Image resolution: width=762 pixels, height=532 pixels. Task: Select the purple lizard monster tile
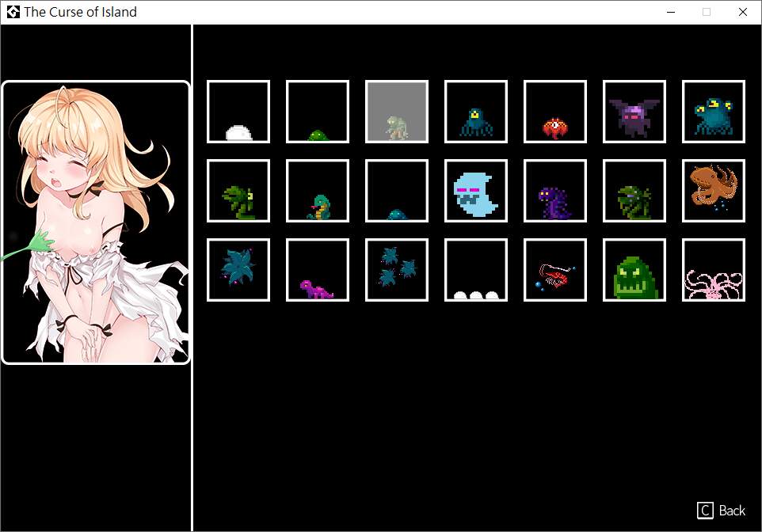coord(318,270)
